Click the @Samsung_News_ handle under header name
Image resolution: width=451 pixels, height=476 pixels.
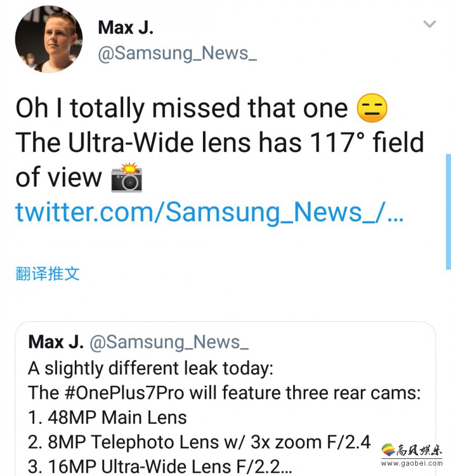(x=178, y=53)
